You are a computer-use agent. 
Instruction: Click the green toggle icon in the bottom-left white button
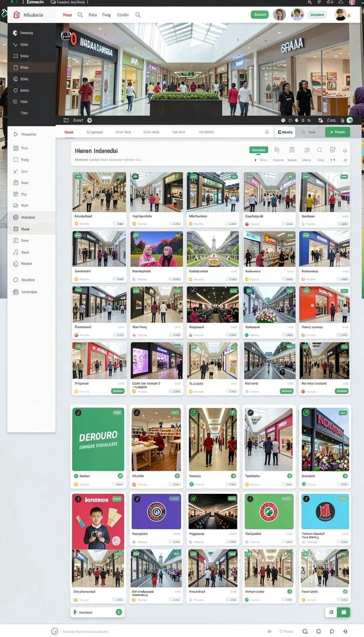119,612
